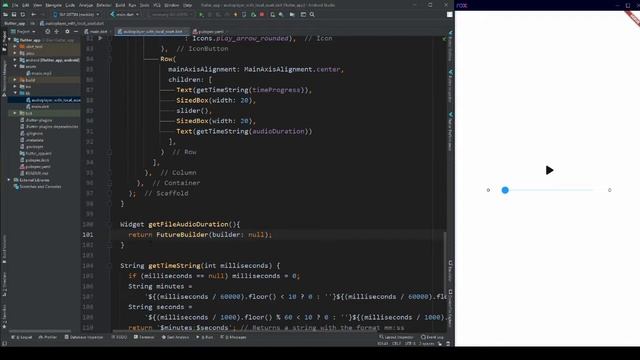The height and width of the screenshot is (360, 640).
Task: Open the Terminal tool window tab
Action: [x=144, y=338]
